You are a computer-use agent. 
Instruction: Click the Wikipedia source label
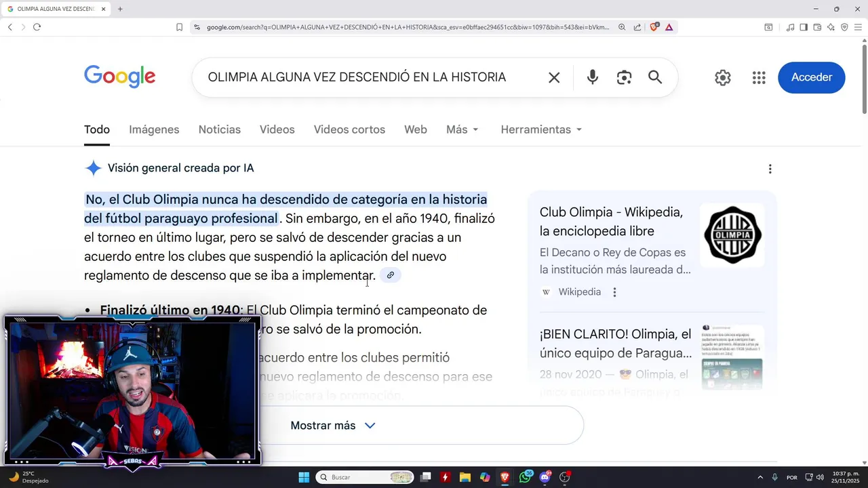point(580,292)
